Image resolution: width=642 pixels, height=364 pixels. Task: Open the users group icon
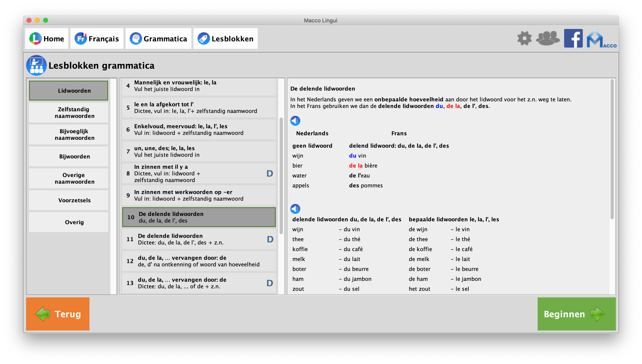point(547,38)
